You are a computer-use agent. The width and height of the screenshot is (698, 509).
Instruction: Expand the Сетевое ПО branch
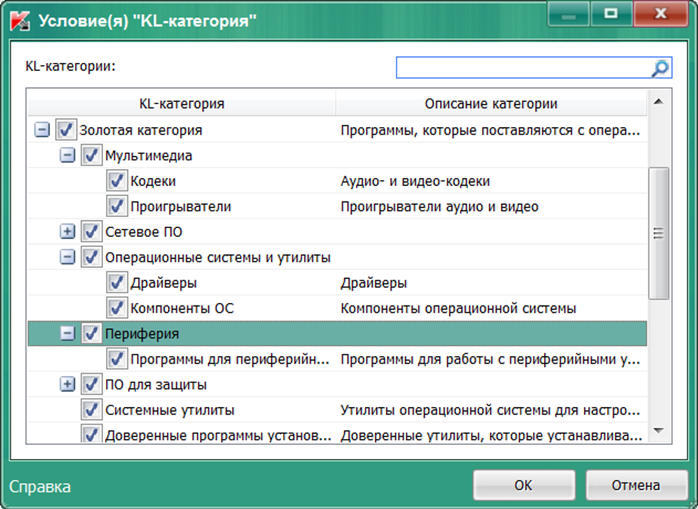coord(67,232)
